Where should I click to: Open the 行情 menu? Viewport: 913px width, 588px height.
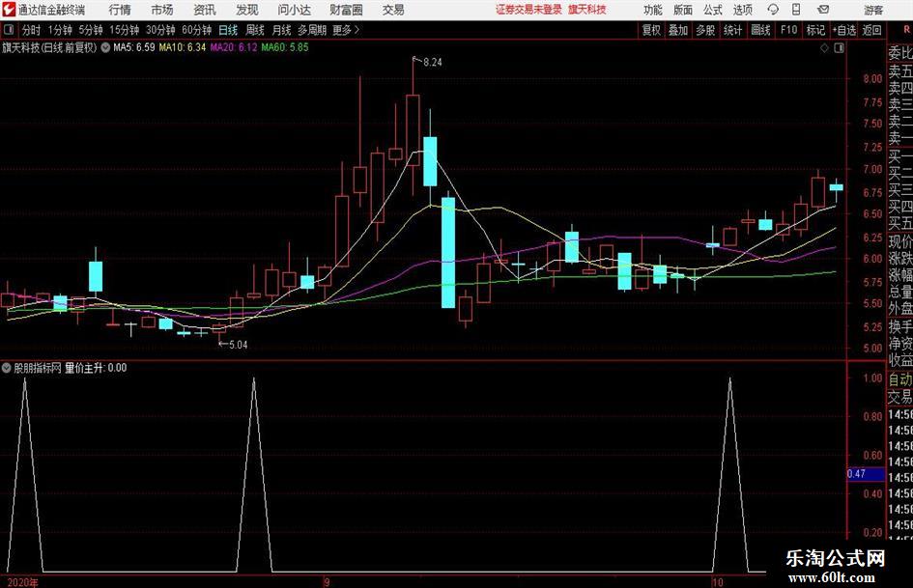[x=120, y=10]
